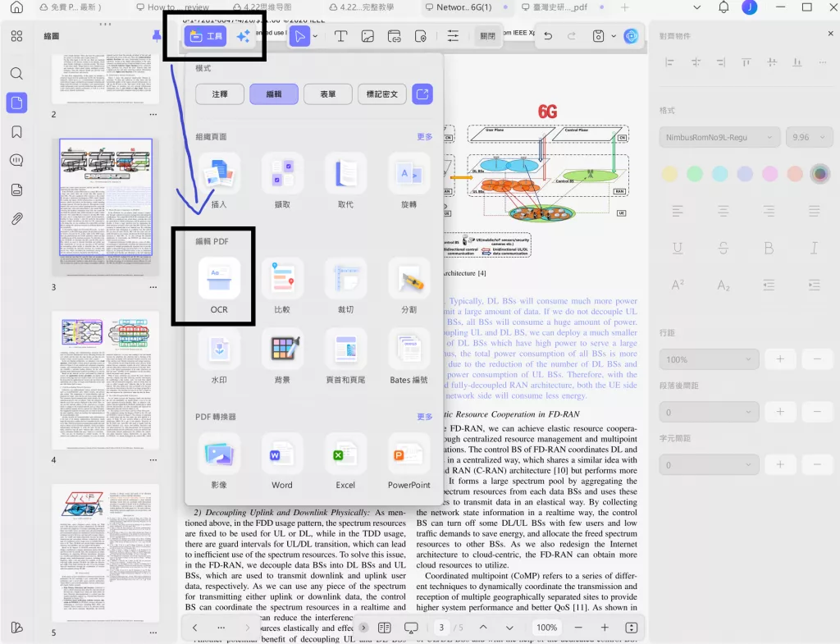Toggle subscript A₂ formatting

[724, 285]
